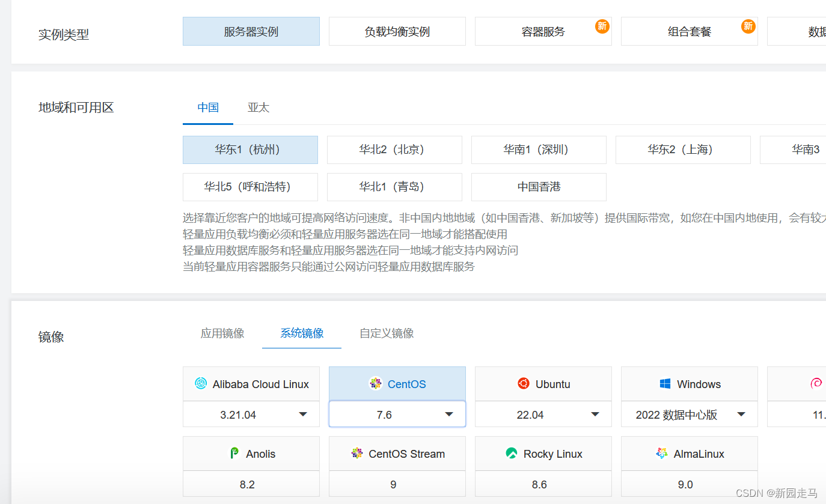The image size is (826, 504).
Task: Choose region 华东2（上海）
Action: [683, 150]
